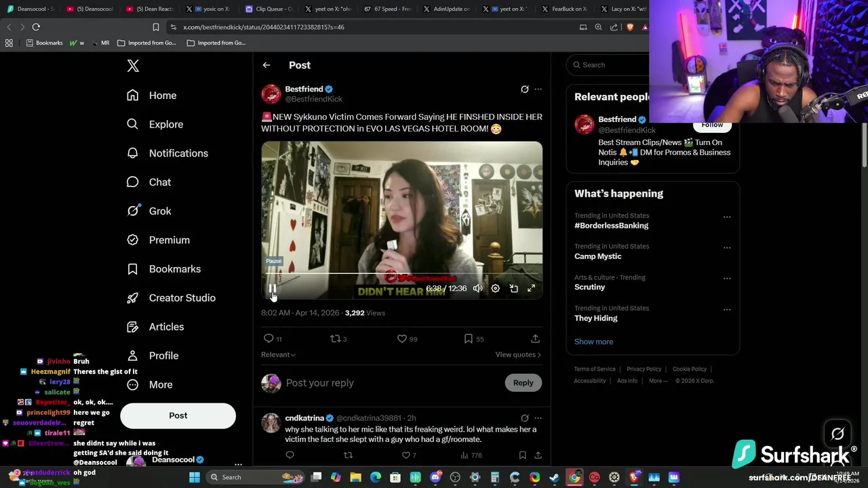The height and width of the screenshot is (488, 868).
Task: Mute the video volume
Action: [477, 289]
